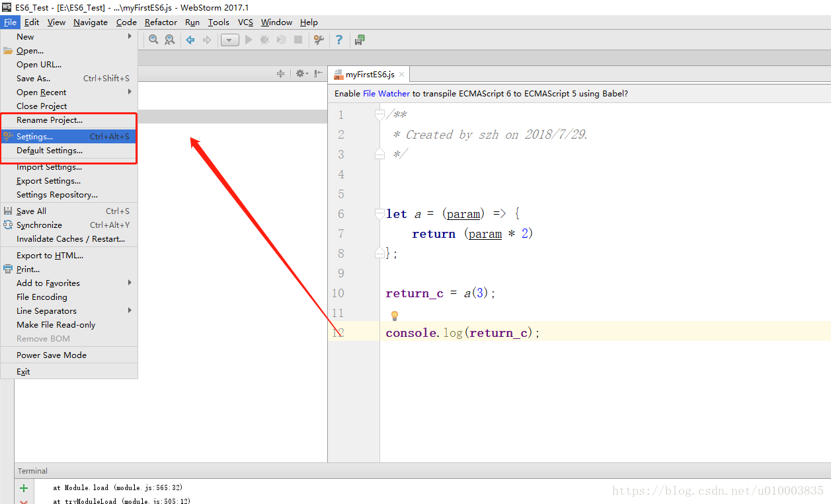This screenshot has height=504, width=831.
Task: Select Save As.. in File menu
Action: click(x=69, y=79)
